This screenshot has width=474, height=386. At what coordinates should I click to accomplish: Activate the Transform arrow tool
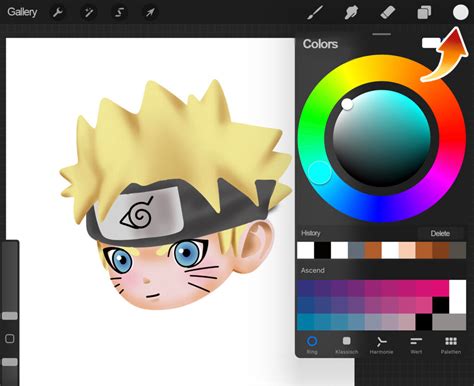150,13
